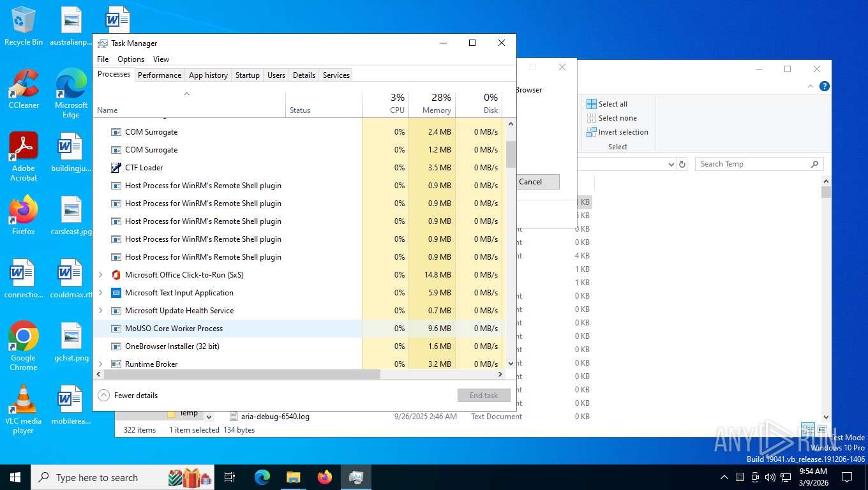Open Recycle Bin desktop icon
The width and height of the screenshot is (868, 490).
pos(24,26)
